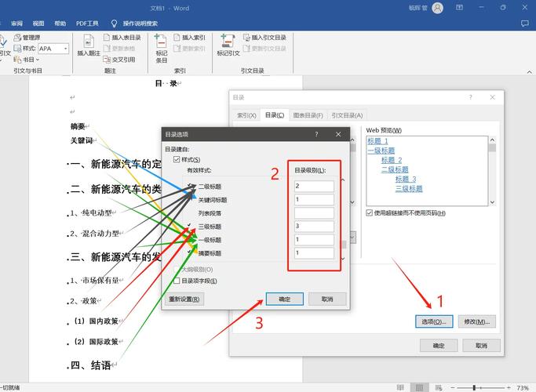Click the comments icon in ribbon corner
The height and width of the screenshot is (392, 536).
[525, 24]
